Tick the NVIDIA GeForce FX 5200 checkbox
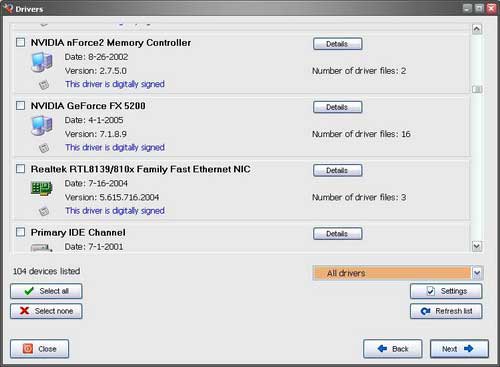The width and height of the screenshot is (500, 367). [x=21, y=106]
